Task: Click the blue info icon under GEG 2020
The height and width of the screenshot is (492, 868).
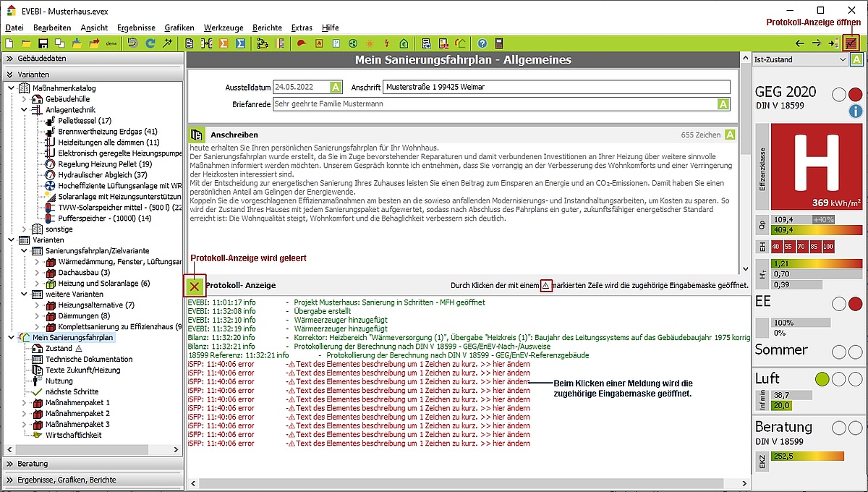Action: 856,111
